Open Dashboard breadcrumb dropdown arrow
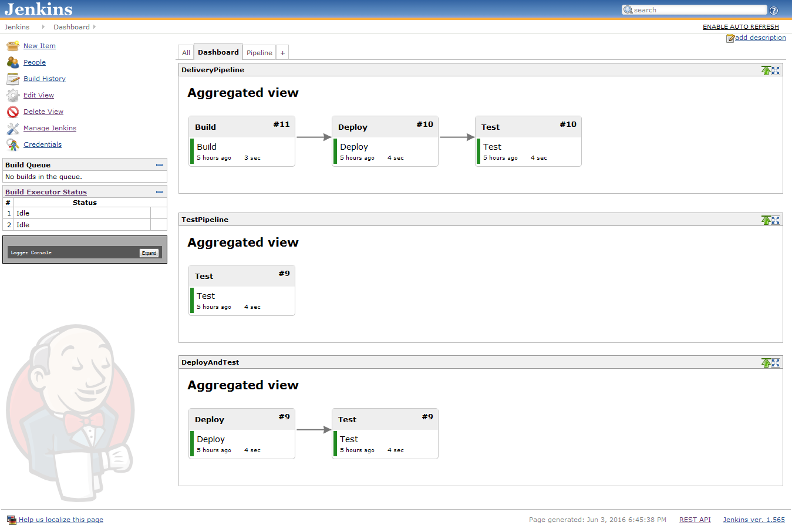Viewport: 792px width, 532px height. [x=95, y=27]
